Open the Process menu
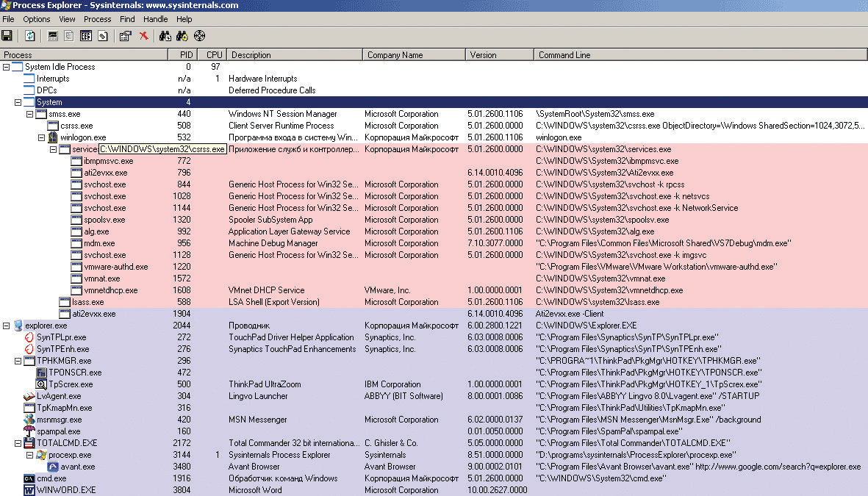The height and width of the screenshot is (496, 868). (x=98, y=19)
